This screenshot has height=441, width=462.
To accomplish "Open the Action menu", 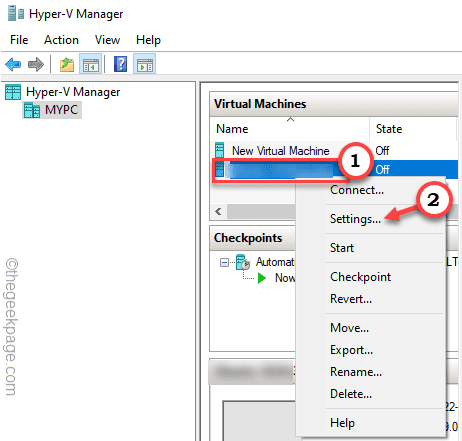I will pyautogui.click(x=61, y=40).
